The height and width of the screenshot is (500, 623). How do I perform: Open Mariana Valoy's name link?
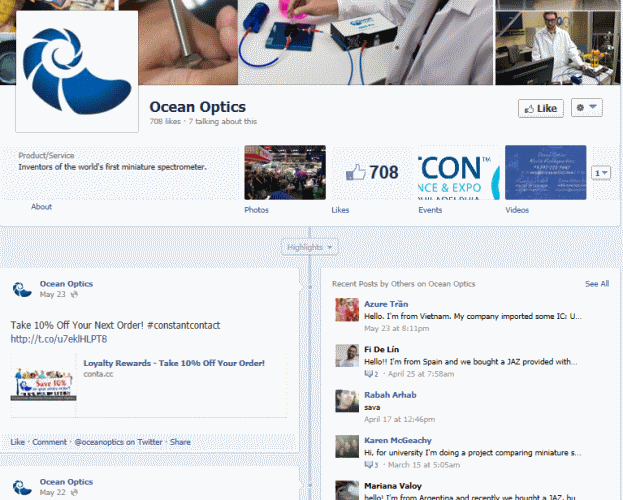coord(393,486)
